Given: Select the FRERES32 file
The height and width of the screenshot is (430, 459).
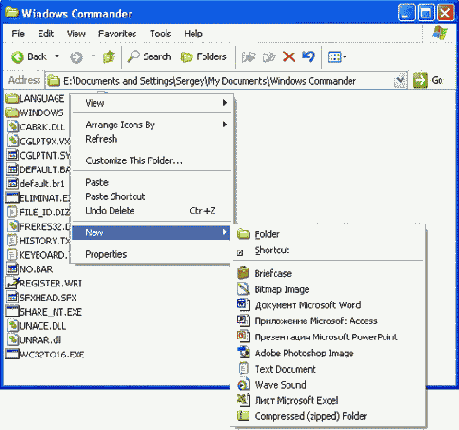Looking at the screenshot, I should (38, 226).
